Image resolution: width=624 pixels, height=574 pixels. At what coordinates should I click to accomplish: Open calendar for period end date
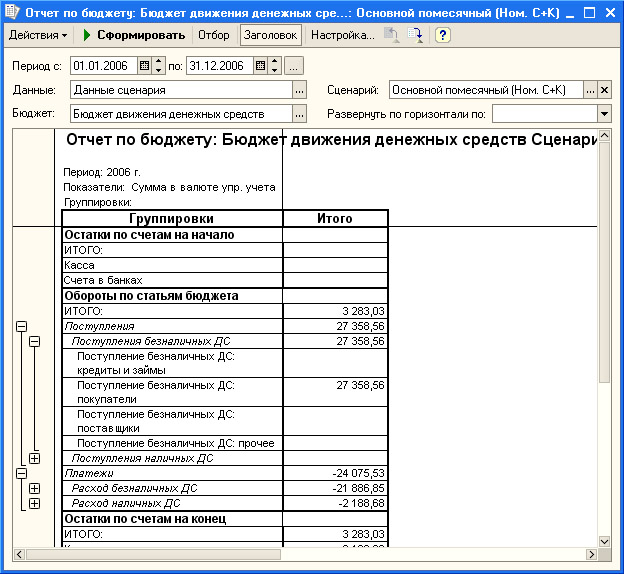(260, 66)
